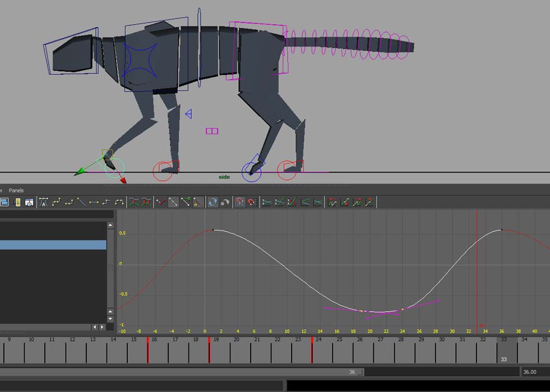This screenshot has width=550, height=392.
Task: Click the Free Tangent Weight icon
Action: [x=186, y=202]
